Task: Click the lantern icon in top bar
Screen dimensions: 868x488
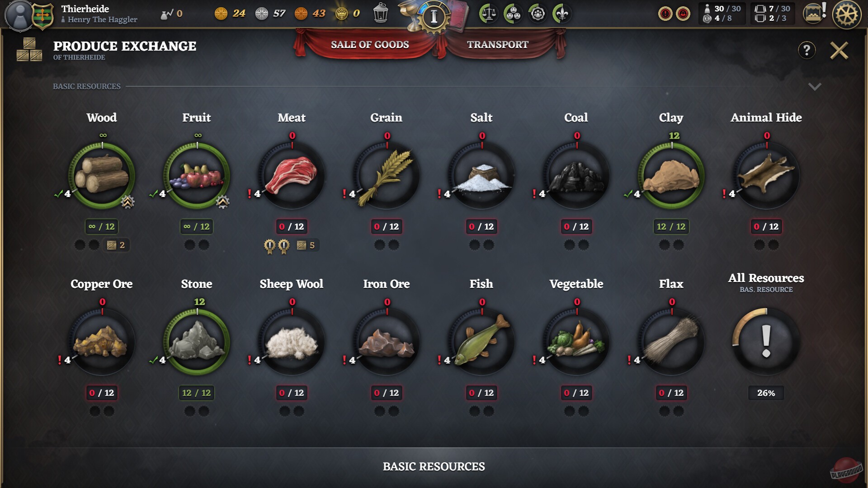Action: (381, 14)
